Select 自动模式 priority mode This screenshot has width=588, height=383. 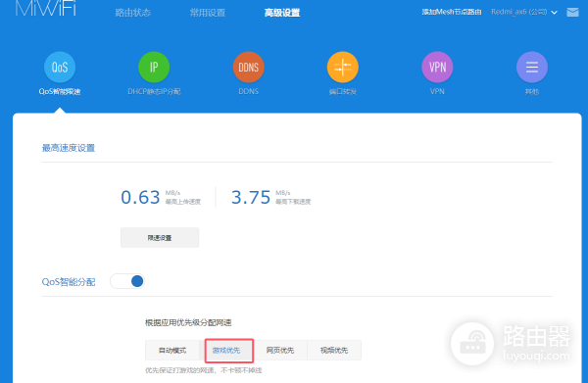172,351
